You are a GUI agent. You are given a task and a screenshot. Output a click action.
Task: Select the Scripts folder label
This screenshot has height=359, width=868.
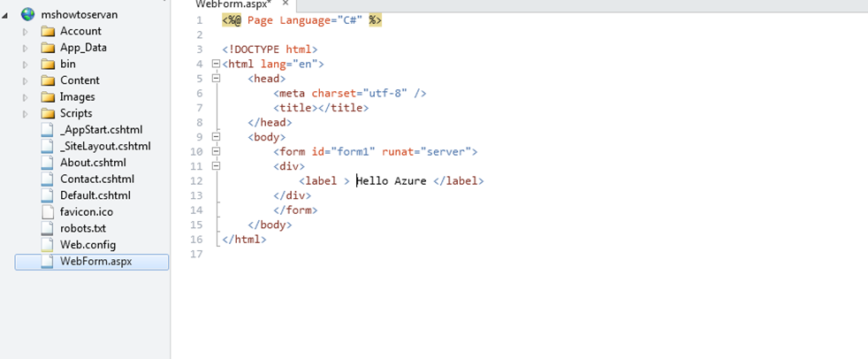pos(76,113)
